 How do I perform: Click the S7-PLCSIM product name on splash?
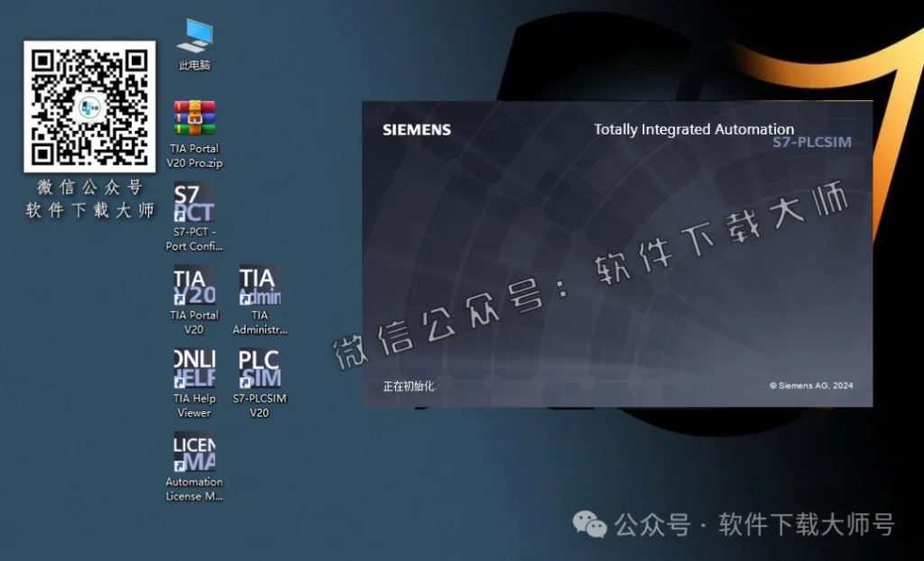811,143
